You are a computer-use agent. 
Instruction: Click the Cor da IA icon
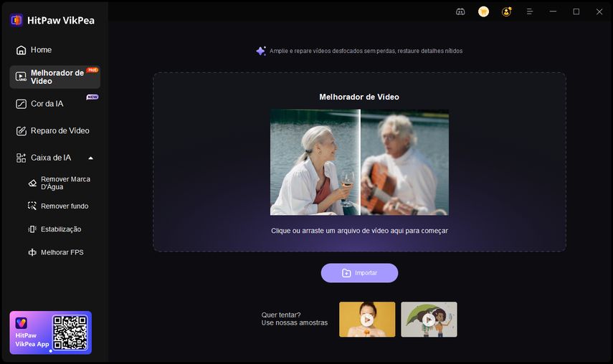pos(21,104)
